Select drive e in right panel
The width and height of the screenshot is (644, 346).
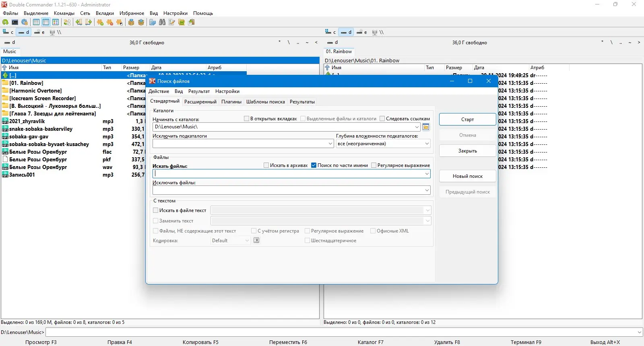click(x=362, y=32)
